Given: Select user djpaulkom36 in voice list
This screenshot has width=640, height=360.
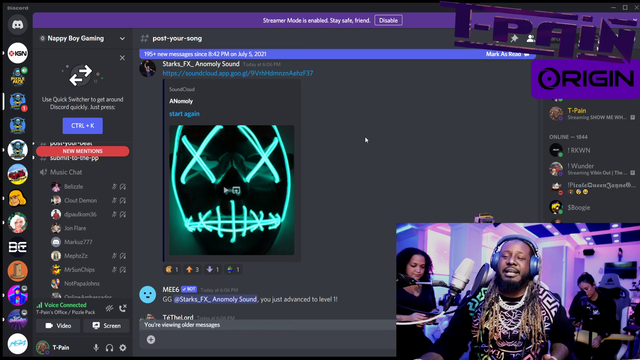Looking at the screenshot, I should coord(80,214).
